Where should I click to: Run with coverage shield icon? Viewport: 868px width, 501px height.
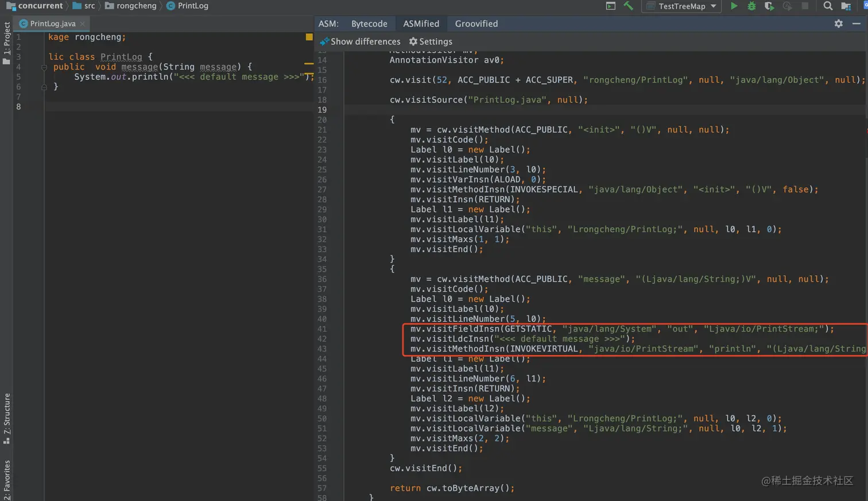[x=769, y=6]
